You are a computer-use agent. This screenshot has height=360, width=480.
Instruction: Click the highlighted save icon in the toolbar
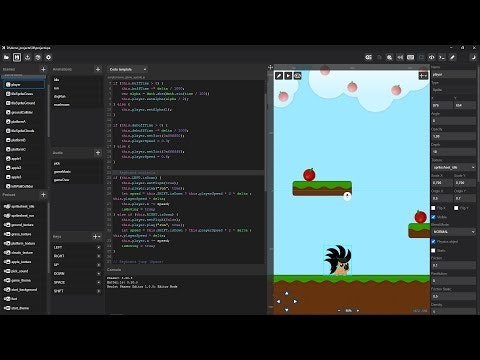17,57
